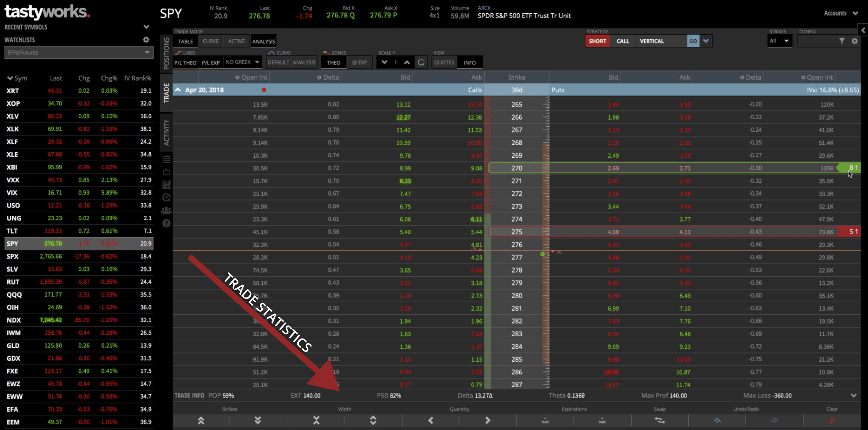This screenshot has height=430, width=868.
Task: Select DEFAULT curve mode
Action: (278, 62)
